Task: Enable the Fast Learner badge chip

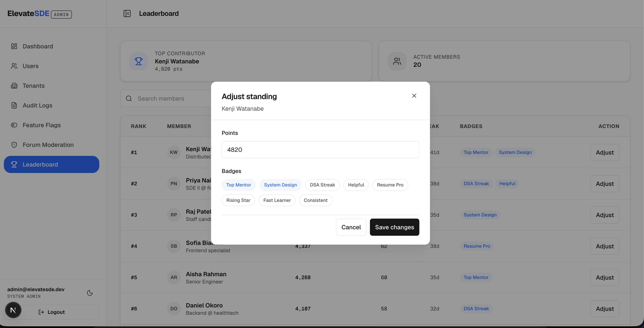Action: (x=277, y=200)
